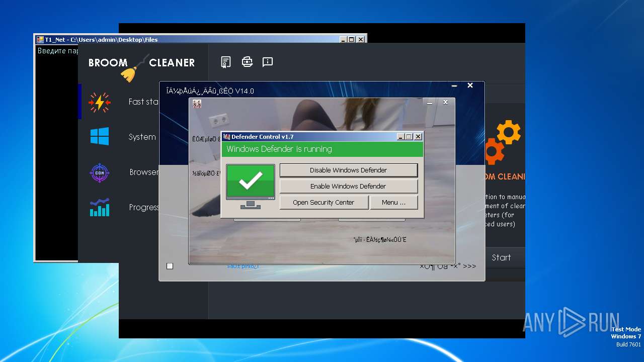Click the T1_Net console window icon
644x362 pixels.
40,40
